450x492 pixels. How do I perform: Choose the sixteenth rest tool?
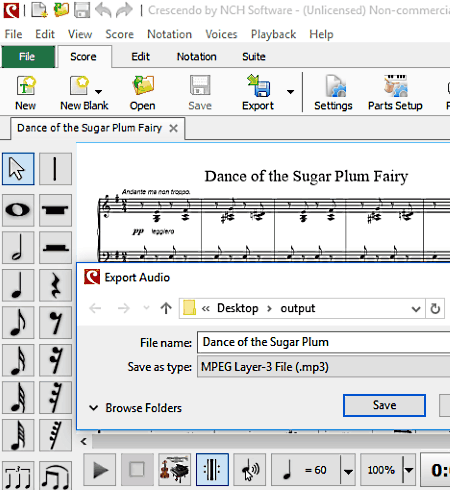[55, 360]
